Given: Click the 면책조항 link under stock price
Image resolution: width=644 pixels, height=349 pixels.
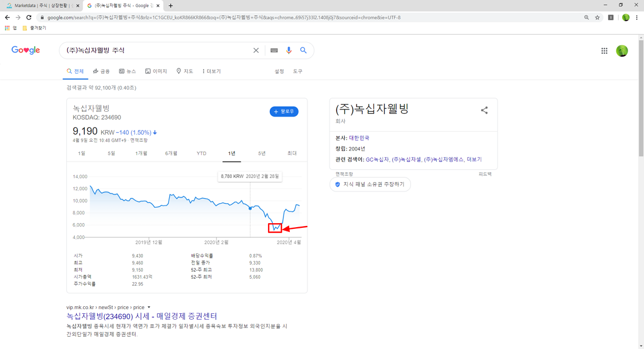Looking at the screenshot, I should point(139,141).
